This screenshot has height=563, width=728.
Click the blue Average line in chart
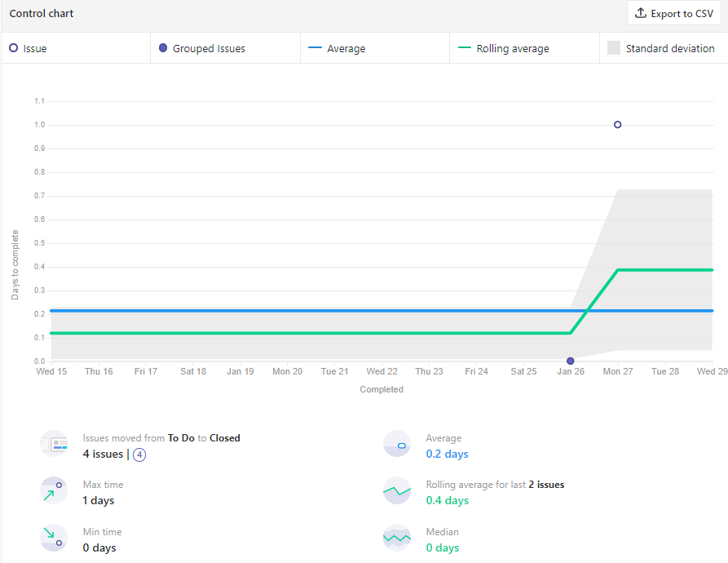[x=326, y=311]
